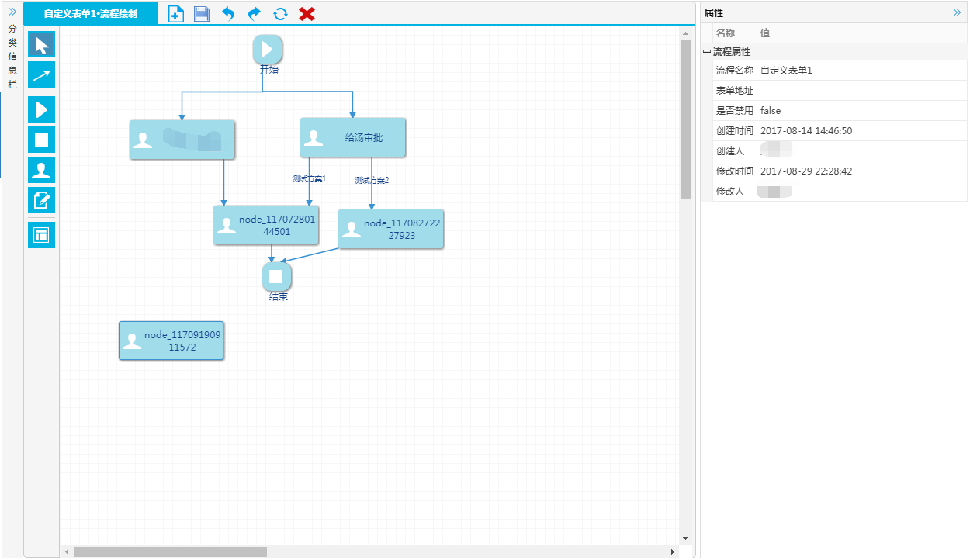The height and width of the screenshot is (560, 970).
Task: Click the 表单地址 value field
Action: point(861,91)
